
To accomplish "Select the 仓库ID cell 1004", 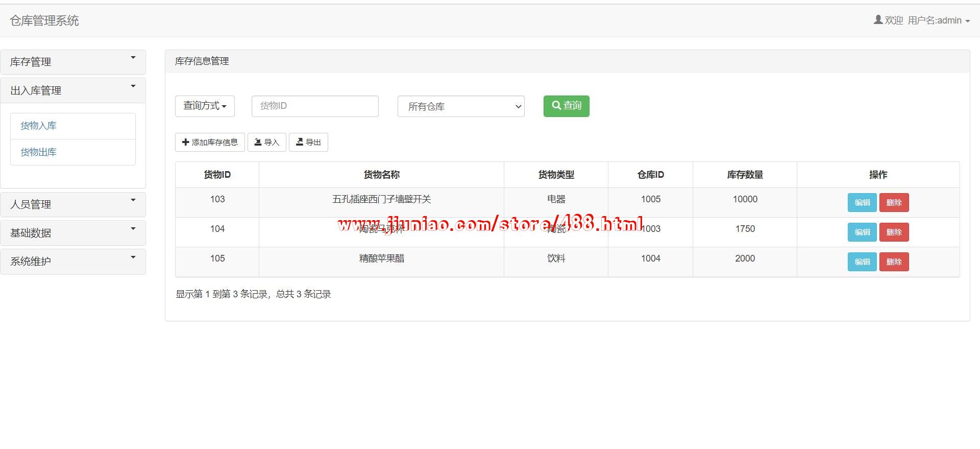I will (651, 262).
